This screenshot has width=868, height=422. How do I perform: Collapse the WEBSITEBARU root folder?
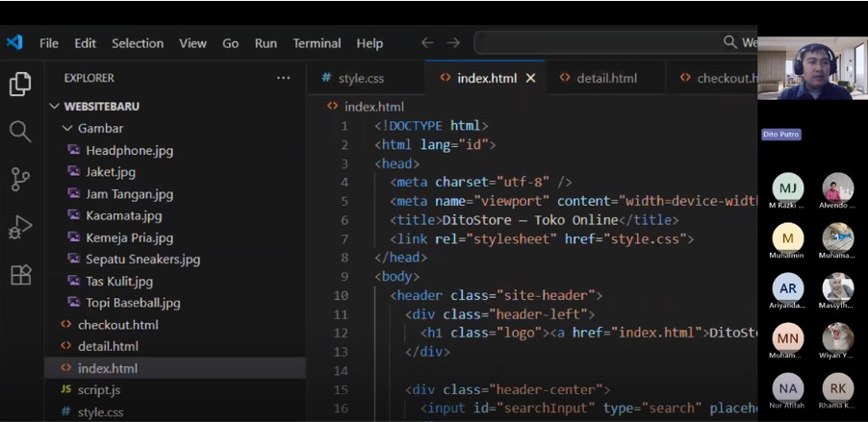click(57, 106)
